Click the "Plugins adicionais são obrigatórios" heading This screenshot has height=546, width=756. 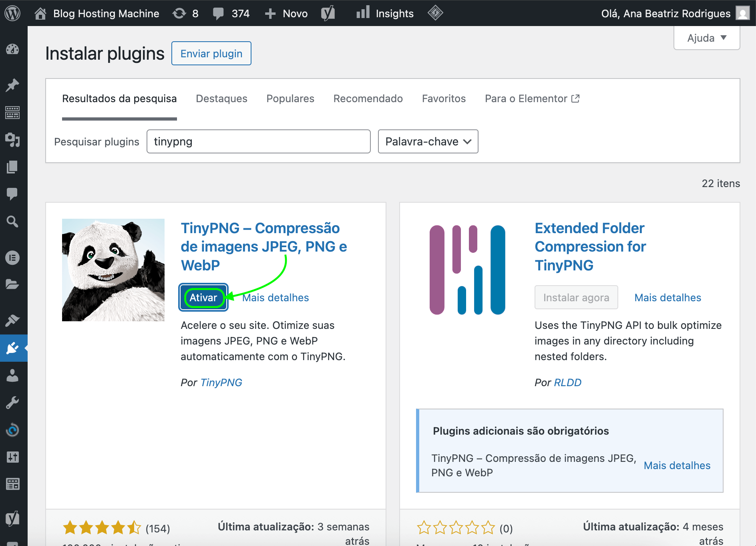tap(521, 431)
